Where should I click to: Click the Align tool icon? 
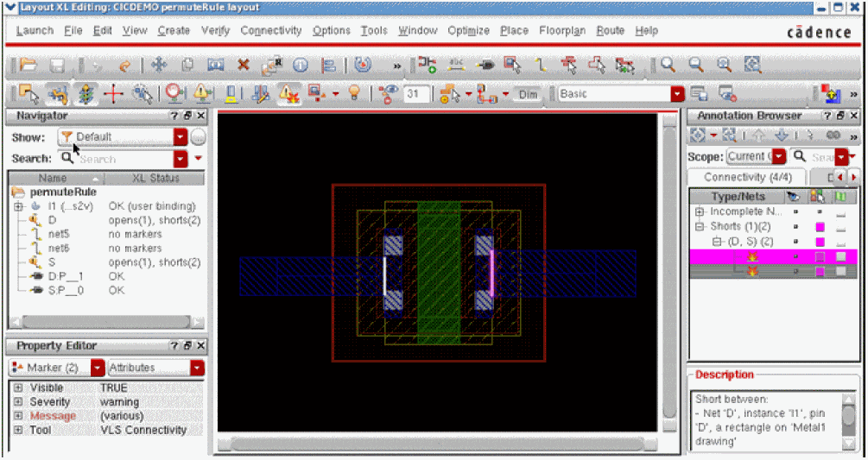pyautogui.click(x=329, y=66)
